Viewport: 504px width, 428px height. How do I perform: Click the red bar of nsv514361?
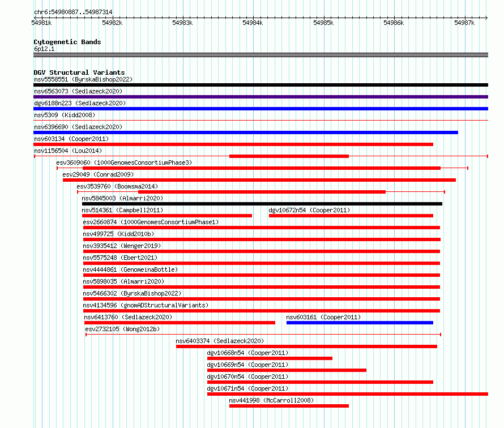point(167,216)
